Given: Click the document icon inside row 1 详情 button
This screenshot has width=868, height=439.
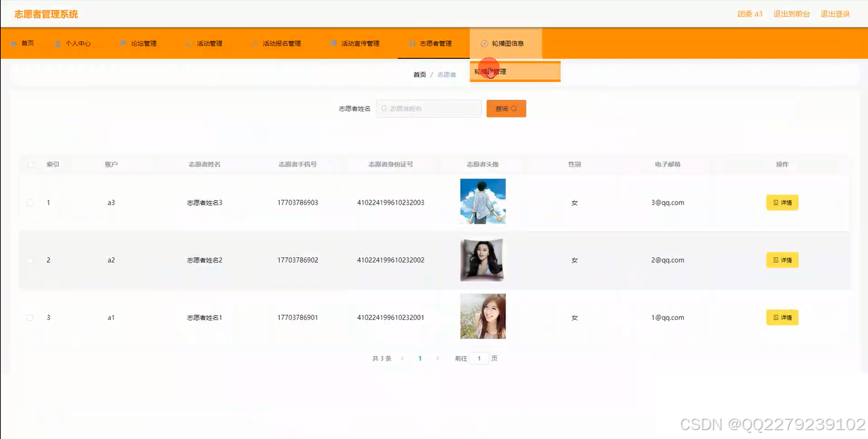Looking at the screenshot, I should 774,202.
